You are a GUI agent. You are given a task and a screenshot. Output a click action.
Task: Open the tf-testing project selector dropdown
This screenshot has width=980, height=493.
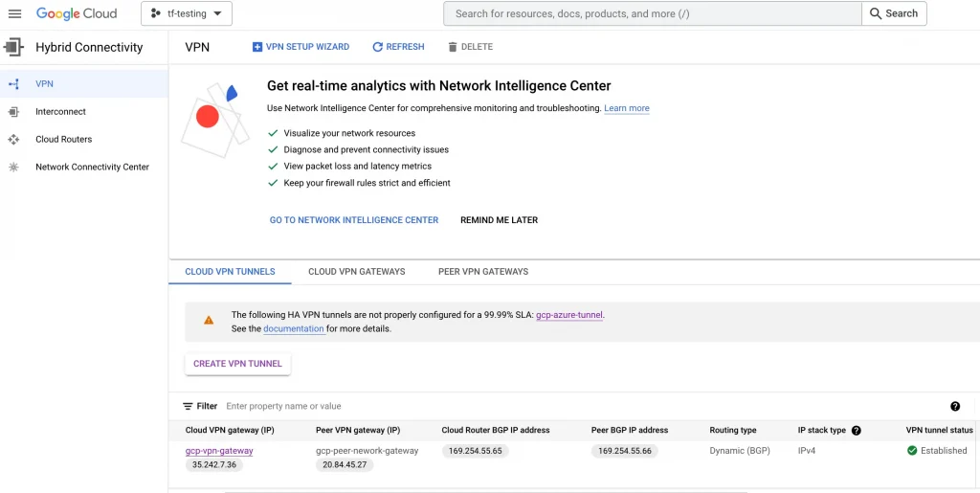[x=187, y=13]
